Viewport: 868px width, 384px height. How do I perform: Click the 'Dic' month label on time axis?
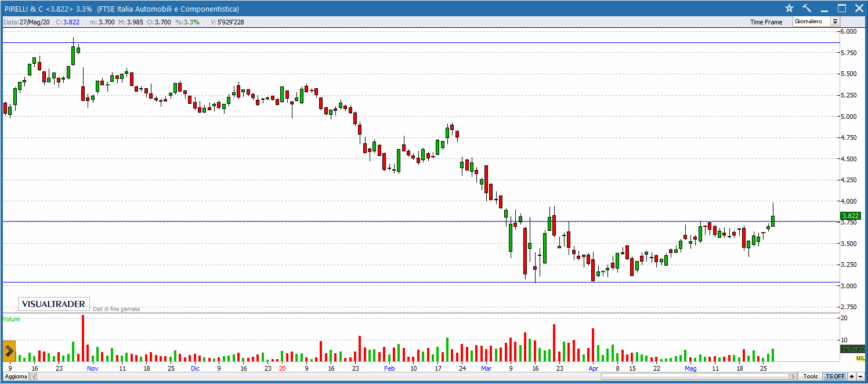(x=195, y=368)
